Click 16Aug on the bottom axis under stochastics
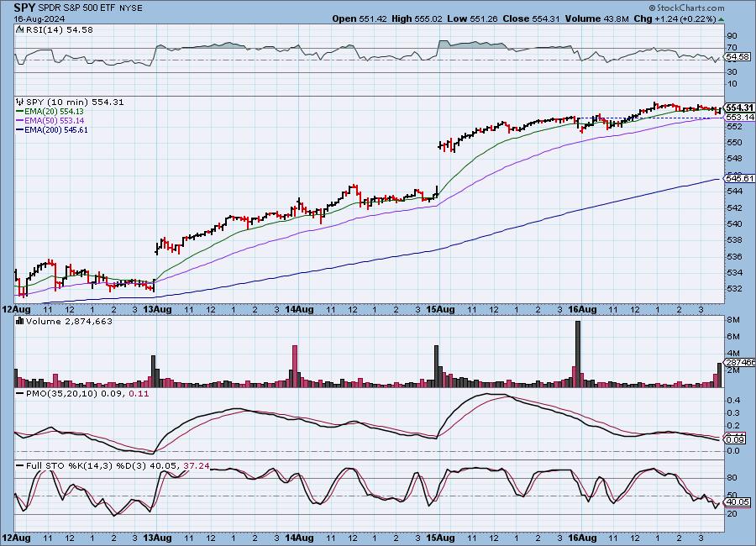756x546 pixels. tap(582, 538)
